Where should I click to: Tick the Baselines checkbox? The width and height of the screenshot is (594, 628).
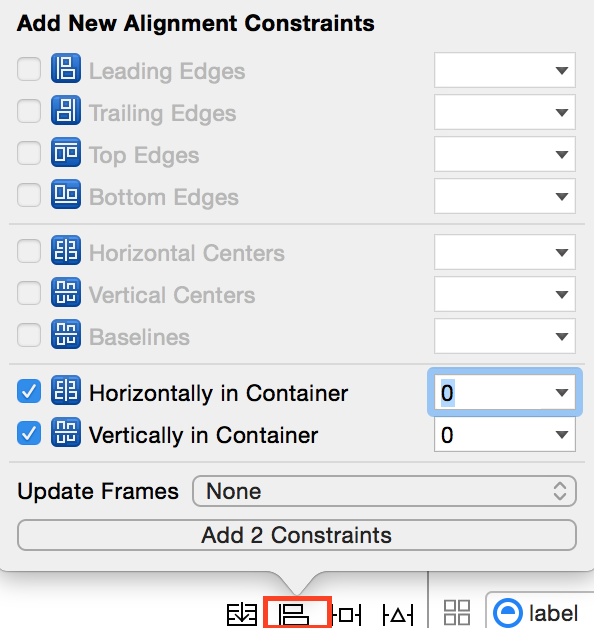pyautogui.click(x=29, y=335)
